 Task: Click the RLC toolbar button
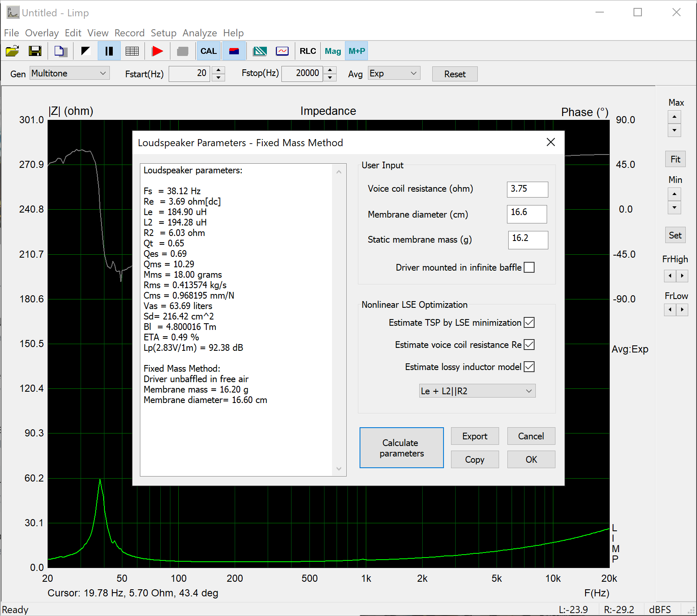pos(308,51)
